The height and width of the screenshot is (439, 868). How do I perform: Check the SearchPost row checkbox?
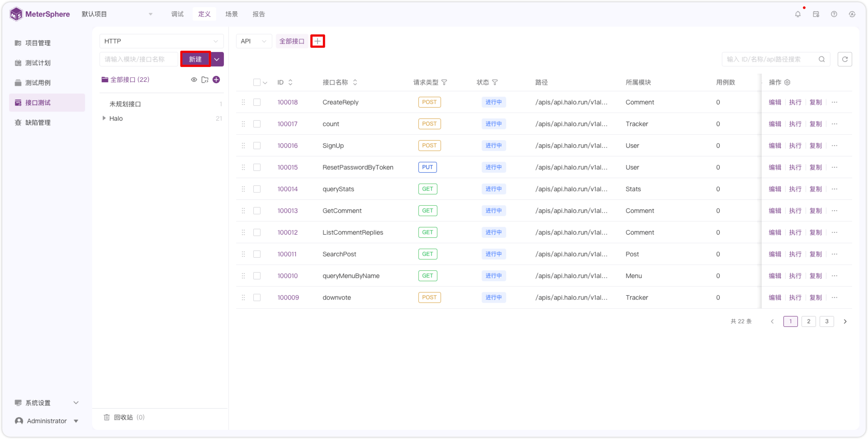coord(257,254)
